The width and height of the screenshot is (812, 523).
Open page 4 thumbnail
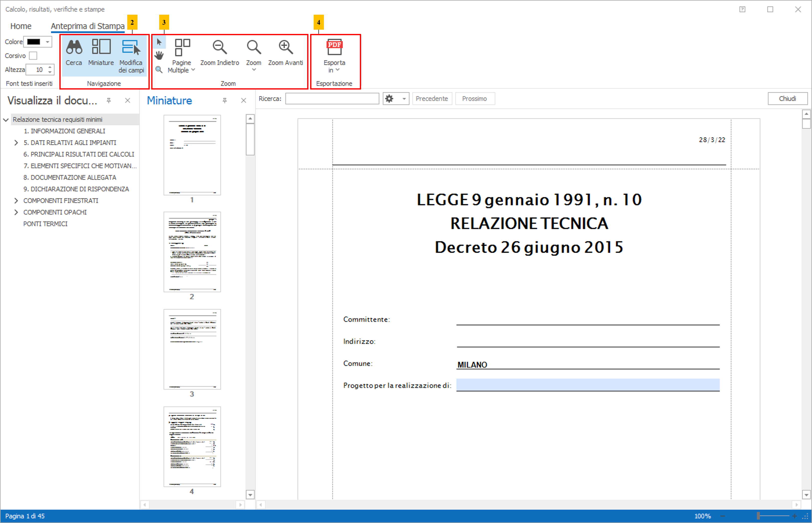click(192, 447)
